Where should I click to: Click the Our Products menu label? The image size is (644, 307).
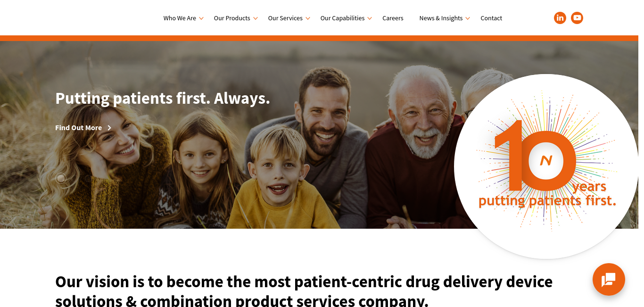(x=232, y=18)
